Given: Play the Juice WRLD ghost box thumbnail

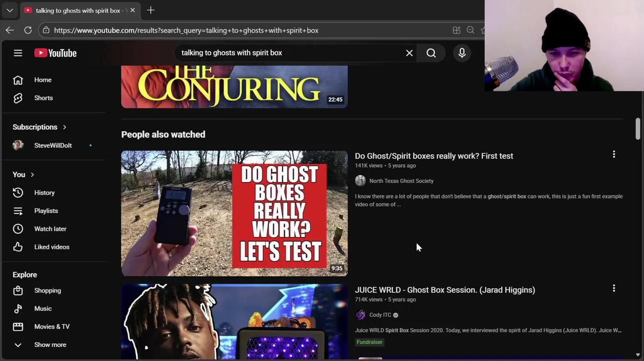Looking at the screenshot, I should coord(234,322).
